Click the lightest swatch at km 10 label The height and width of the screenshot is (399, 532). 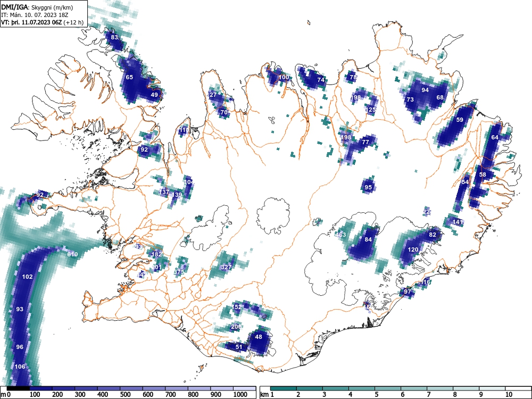(x=518, y=388)
